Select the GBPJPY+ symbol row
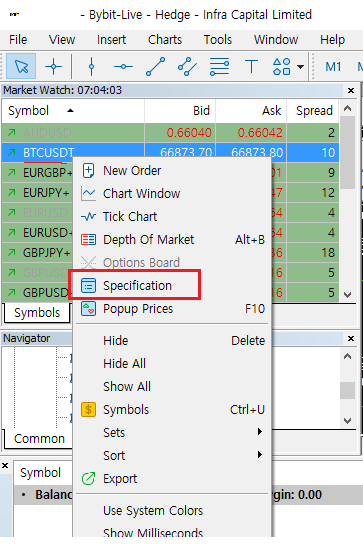The width and height of the screenshot is (363, 548). pyautogui.click(x=37, y=253)
